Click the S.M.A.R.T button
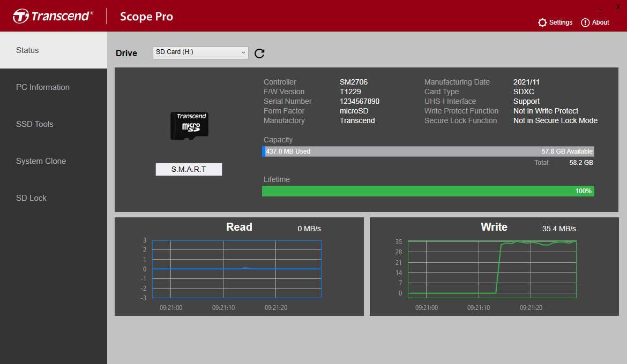 click(189, 169)
